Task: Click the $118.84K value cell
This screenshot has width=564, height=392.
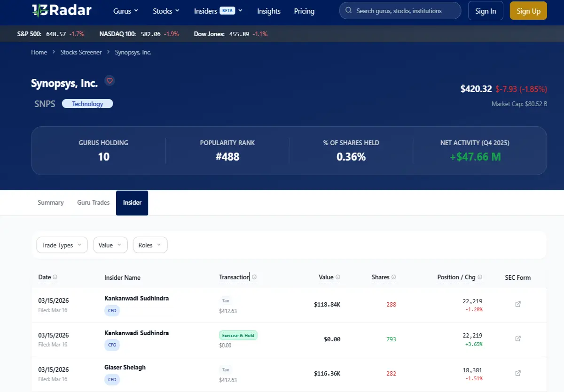Action: tap(327, 304)
